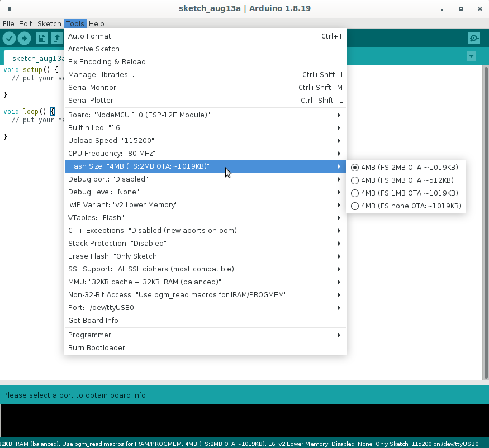Screen dimensions: 489x448
Task: Click the New sketch toolbar icon
Action: click(42, 39)
